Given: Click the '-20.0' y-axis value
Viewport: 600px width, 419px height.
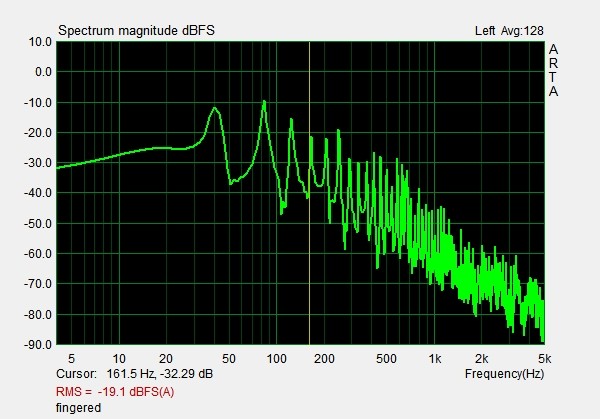Looking at the screenshot, I should click(38, 133).
